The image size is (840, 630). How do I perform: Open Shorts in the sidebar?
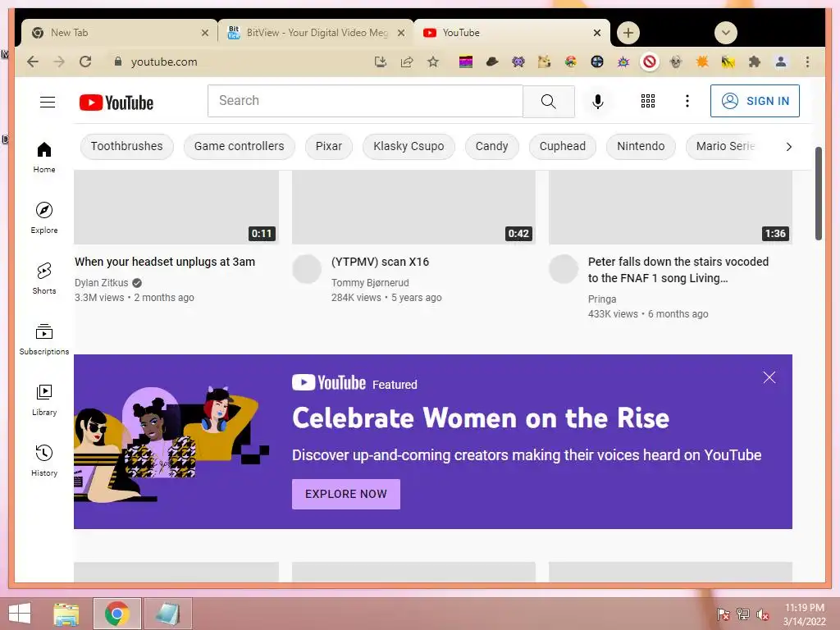pyautogui.click(x=44, y=279)
